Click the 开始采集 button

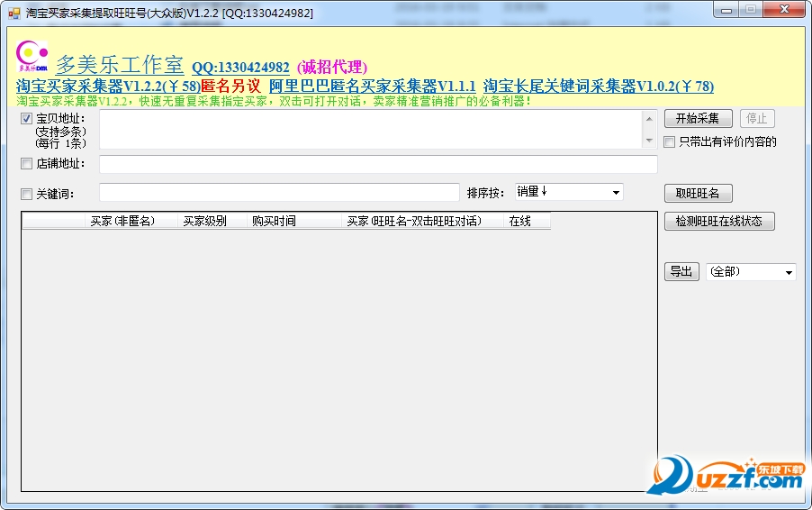[x=698, y=119]
